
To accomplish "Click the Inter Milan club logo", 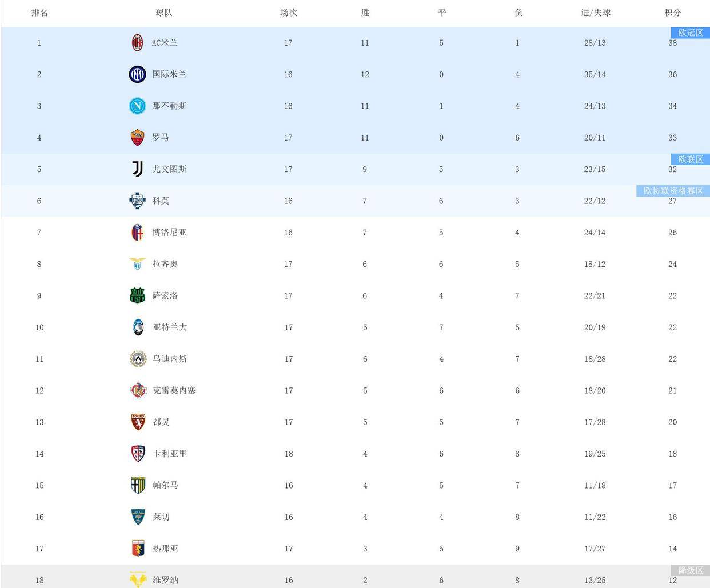I will click(137, 74).
